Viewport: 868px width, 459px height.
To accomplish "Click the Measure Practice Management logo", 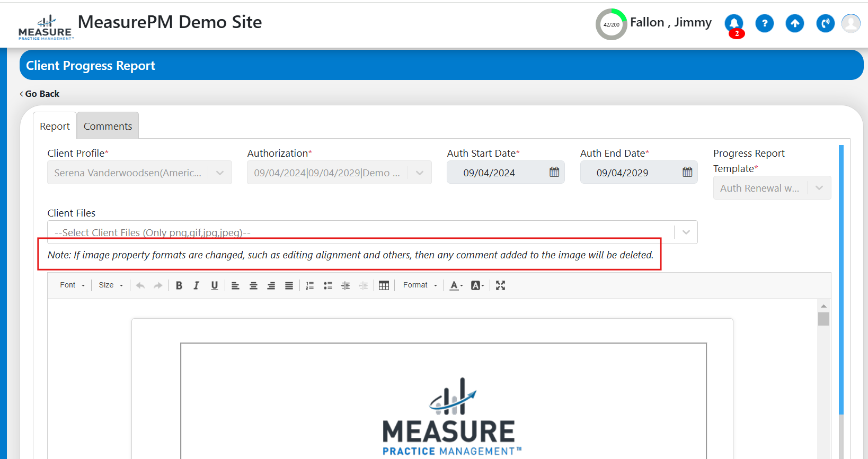I will tap(46, 28).
